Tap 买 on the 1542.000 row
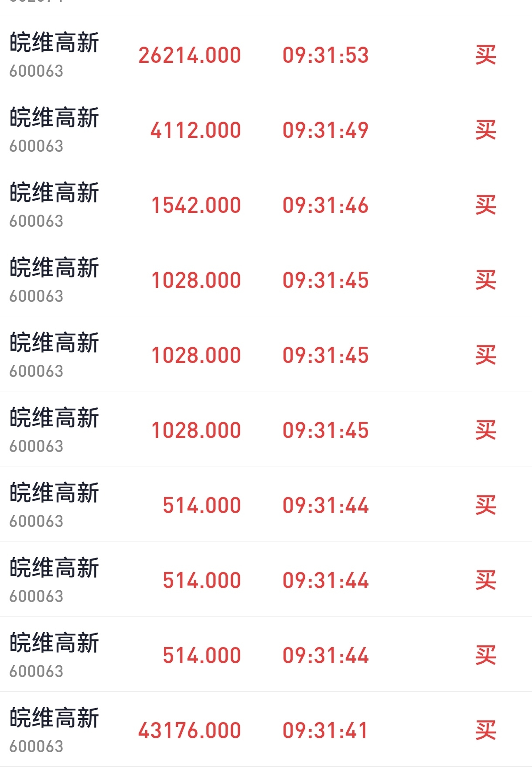The image size is (532, 767). [486, 205]
